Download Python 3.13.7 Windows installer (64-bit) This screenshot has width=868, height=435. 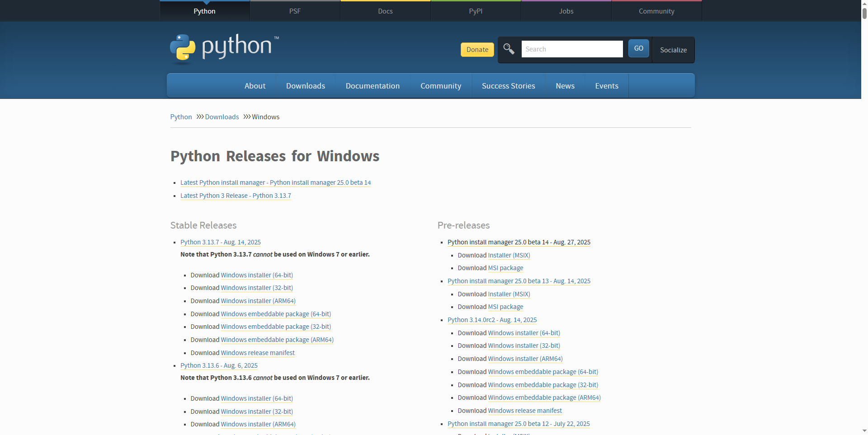coord(257,275)
